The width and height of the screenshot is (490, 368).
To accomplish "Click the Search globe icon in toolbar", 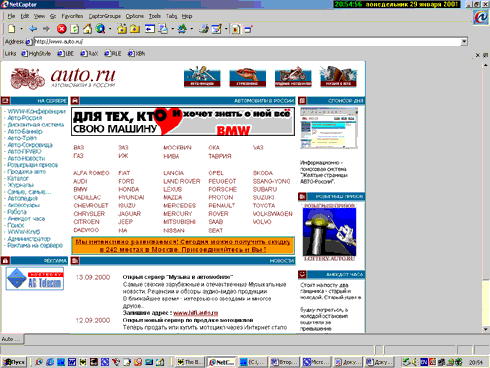I will [100, 29].
